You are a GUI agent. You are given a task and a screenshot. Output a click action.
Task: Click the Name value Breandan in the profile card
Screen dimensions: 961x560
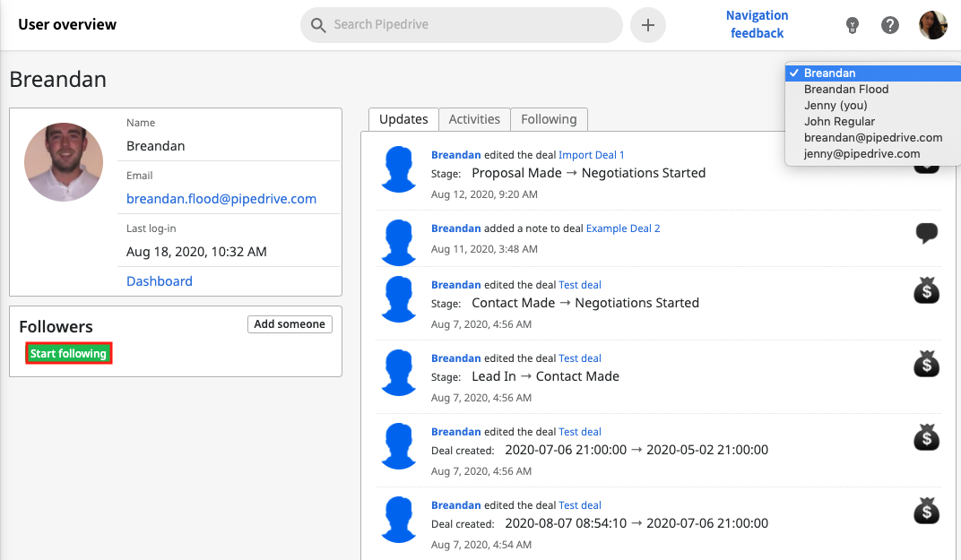click(156, 146)
